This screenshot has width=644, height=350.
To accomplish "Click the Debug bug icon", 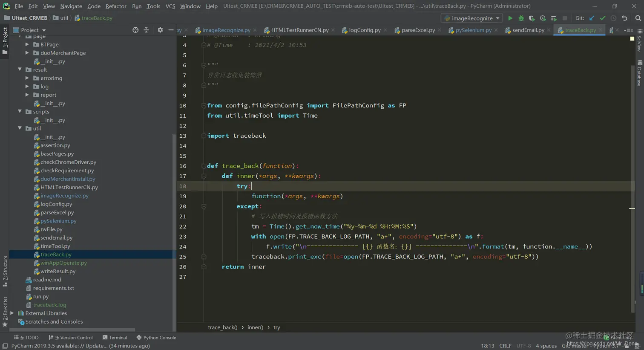I will coord(521,18).
